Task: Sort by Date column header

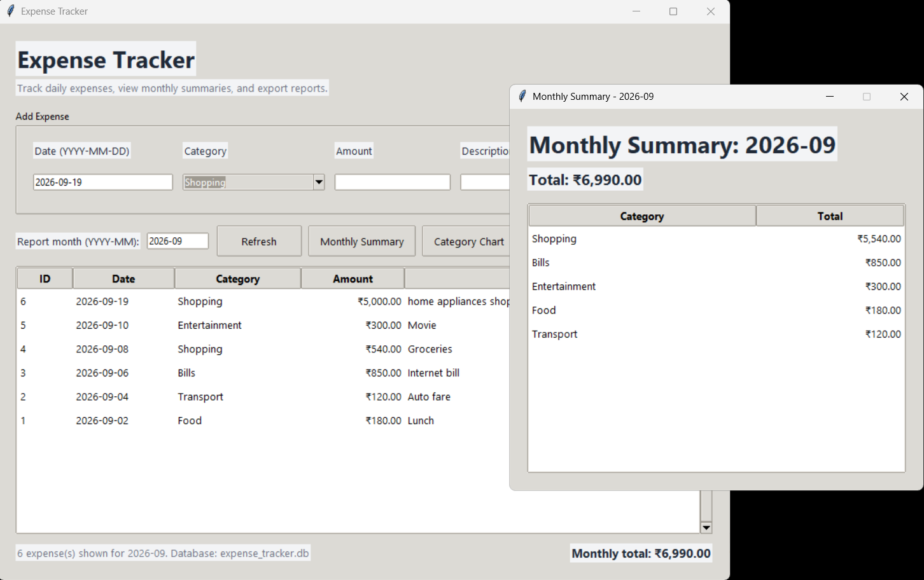Action: click(x=123, y=279)
